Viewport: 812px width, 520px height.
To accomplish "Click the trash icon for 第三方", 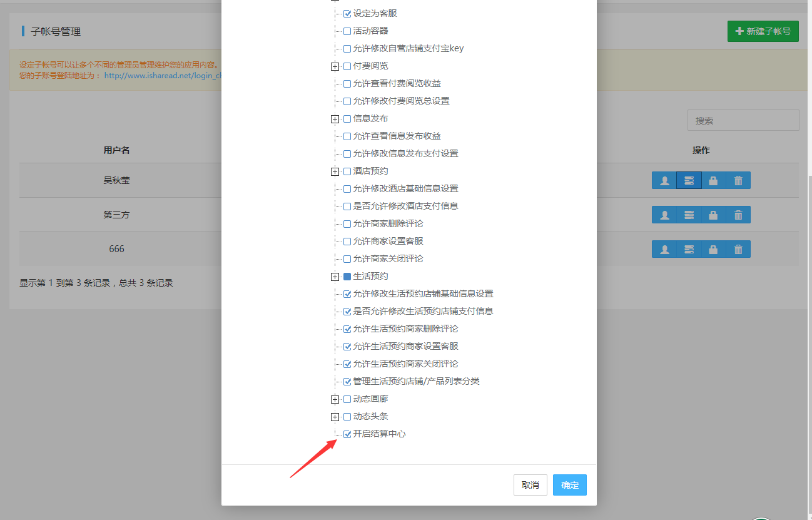I will (738, 215).
